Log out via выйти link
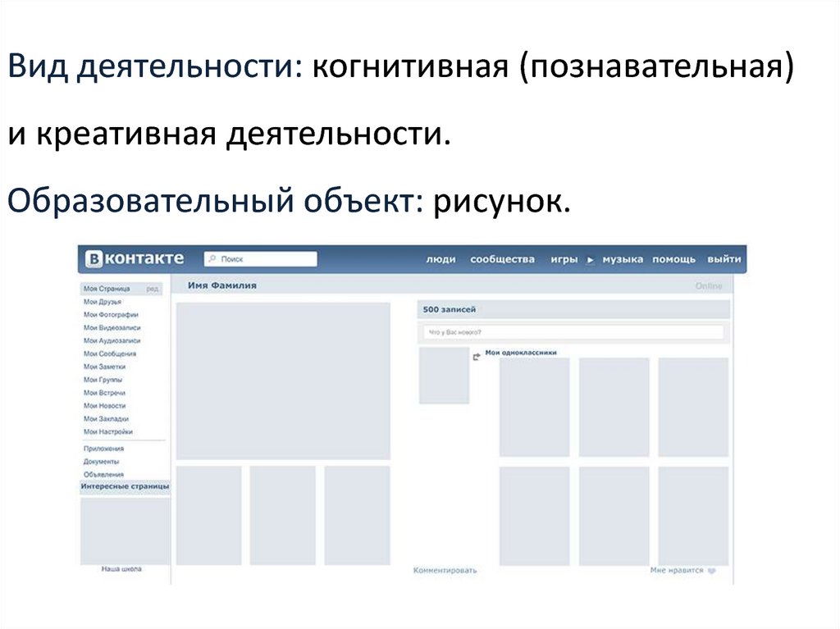Image resolution: width=840 pixels, height=629 pixels. coord(724,259)
